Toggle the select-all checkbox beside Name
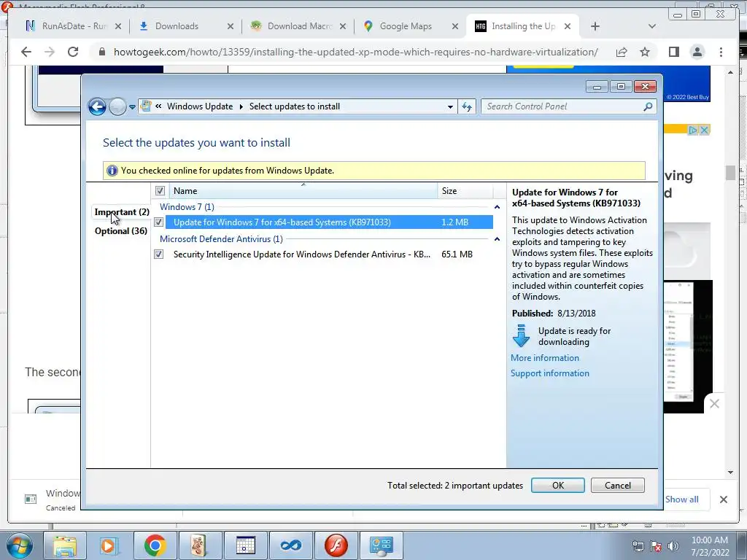This screenshot has height=560, width=747. [x=160, y=191]
